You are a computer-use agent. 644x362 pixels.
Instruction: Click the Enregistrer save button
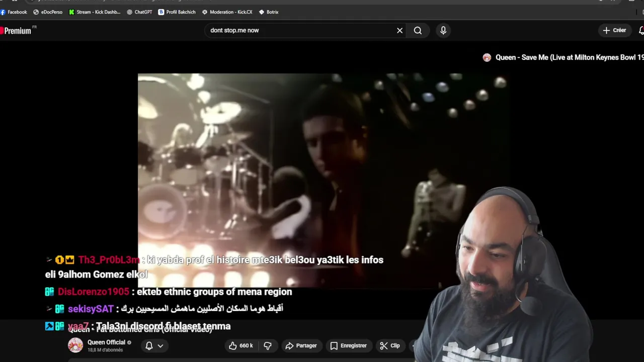coord(348,345)
